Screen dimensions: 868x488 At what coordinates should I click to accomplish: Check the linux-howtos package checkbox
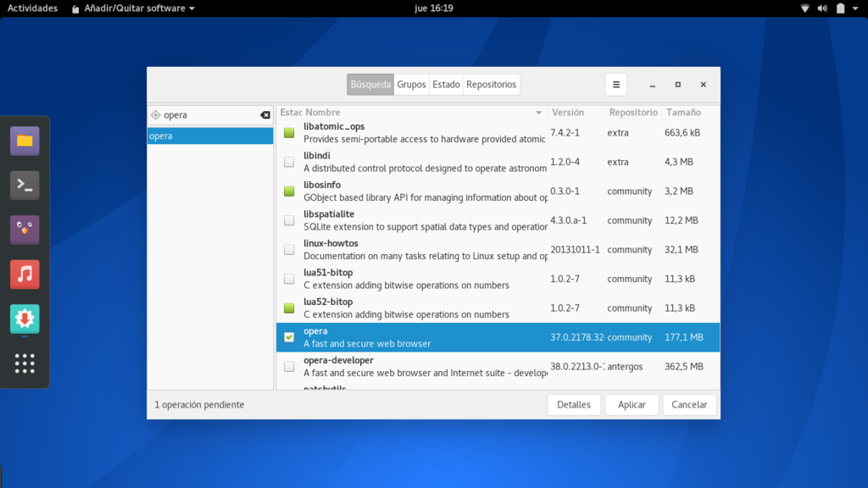[289, 250]
